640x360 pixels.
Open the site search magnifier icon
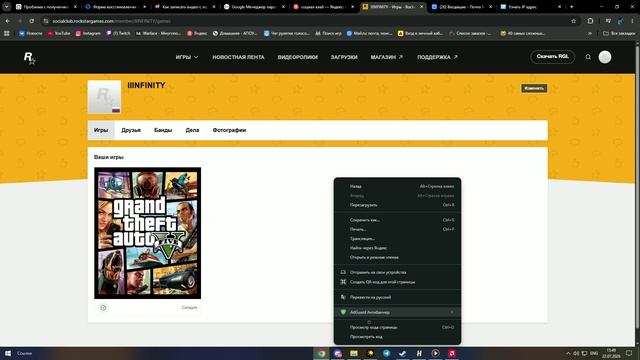click(x=588, y=57)
